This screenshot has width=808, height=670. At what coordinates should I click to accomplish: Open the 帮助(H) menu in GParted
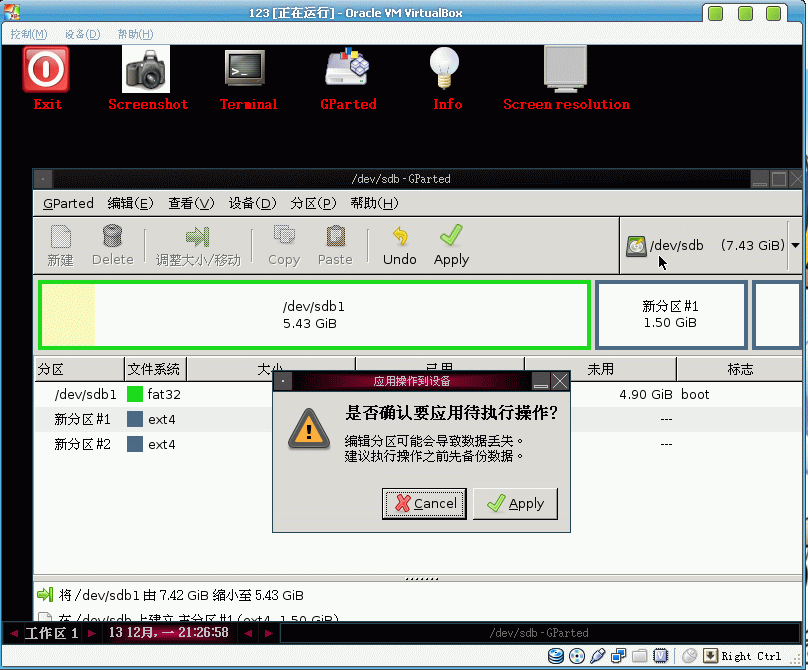(375, 204)
